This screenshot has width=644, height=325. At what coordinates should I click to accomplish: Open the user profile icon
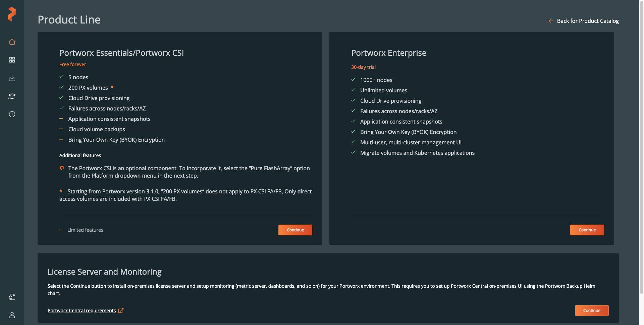(12, 315)
